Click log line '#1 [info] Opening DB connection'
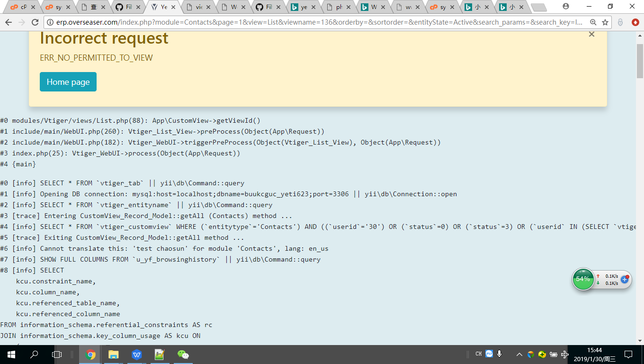The width and height of the screenshot is (644, 364). tap(228, 194)
